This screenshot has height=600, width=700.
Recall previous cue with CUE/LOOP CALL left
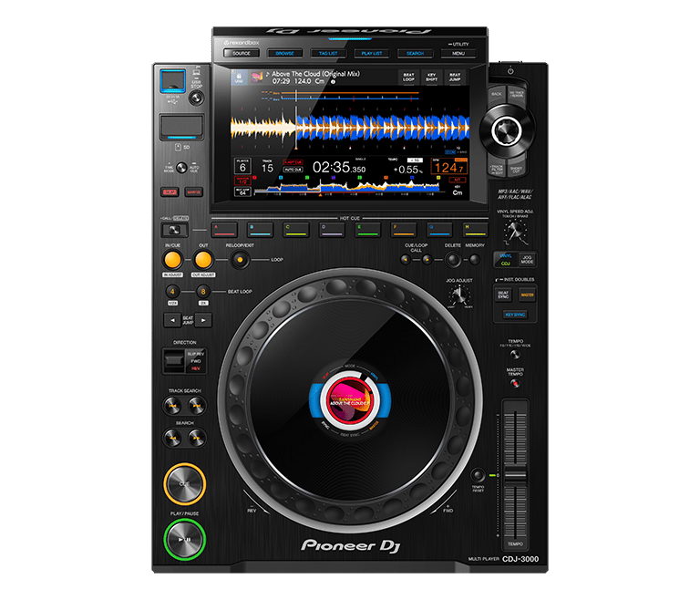(x=406, y=260)
